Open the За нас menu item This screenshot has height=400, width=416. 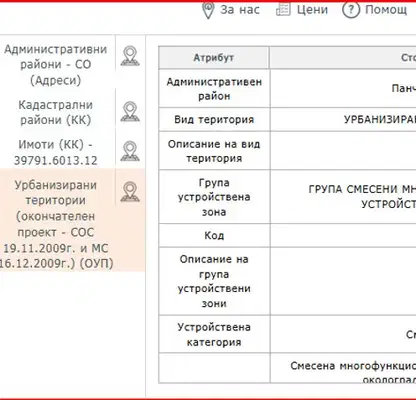pos(240,10)
